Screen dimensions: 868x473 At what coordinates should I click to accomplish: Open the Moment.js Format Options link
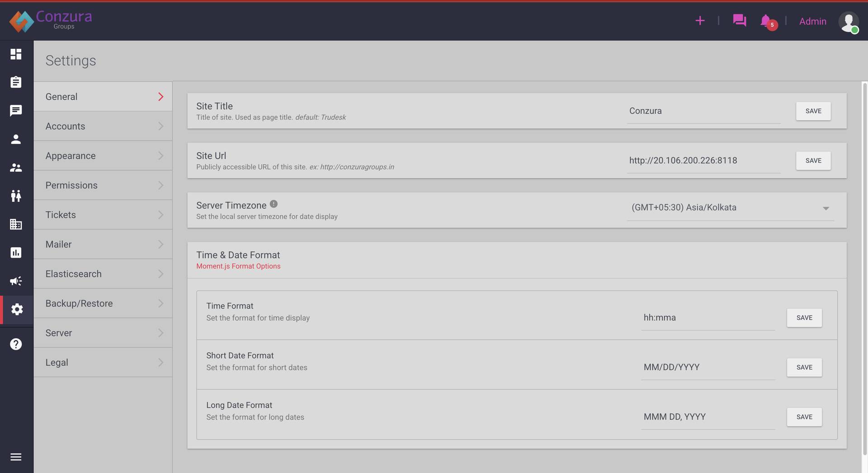238,266
